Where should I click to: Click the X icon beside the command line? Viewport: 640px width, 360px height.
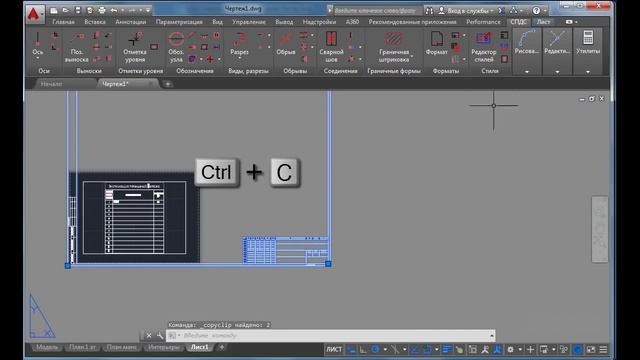(149, 336)
